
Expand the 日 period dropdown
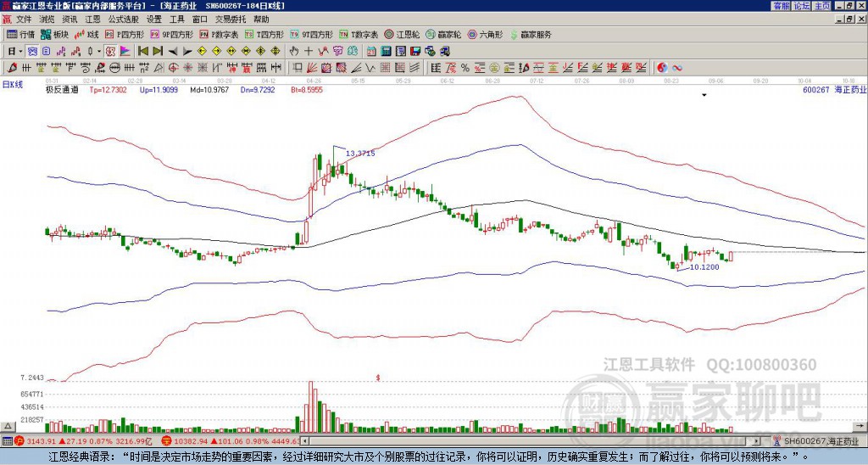20,52
